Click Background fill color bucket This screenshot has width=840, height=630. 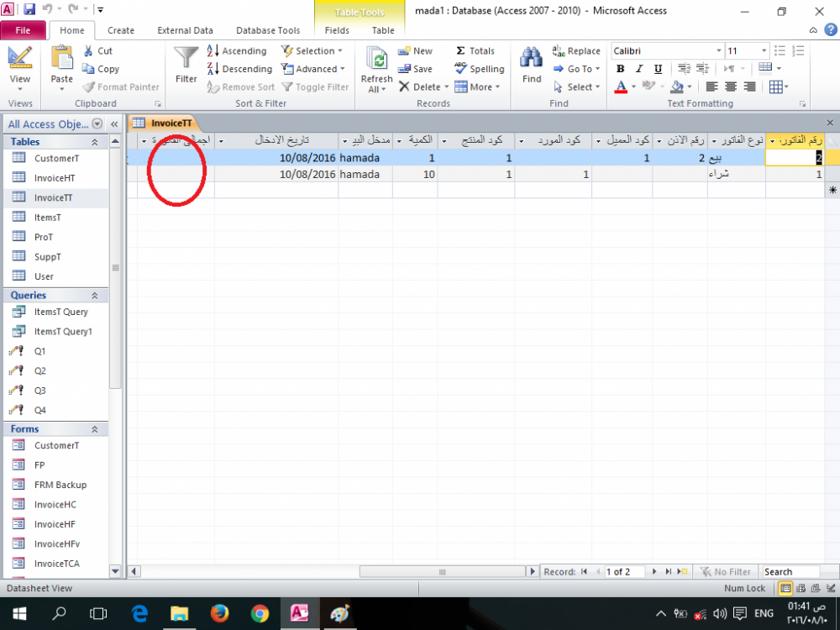click(677, 87)
